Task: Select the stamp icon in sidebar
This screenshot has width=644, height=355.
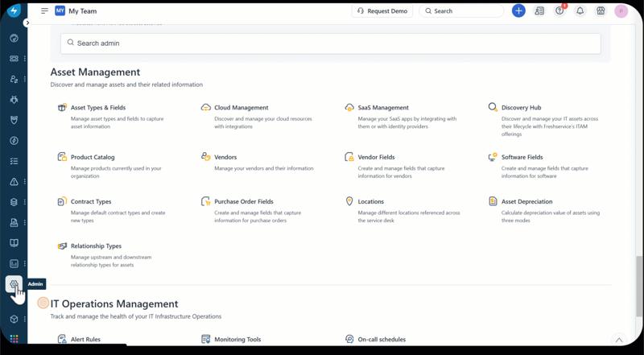Action: pyautogui.click(x=14, y=223)
